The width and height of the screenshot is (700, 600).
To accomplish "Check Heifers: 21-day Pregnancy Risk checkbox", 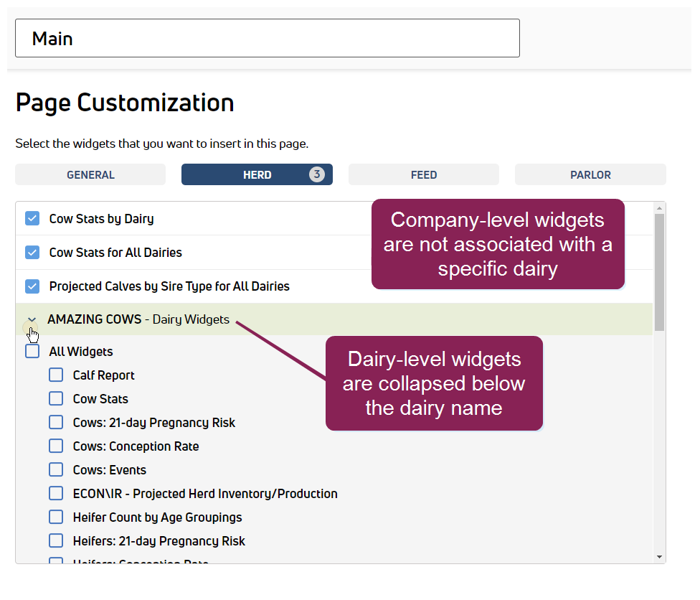I will coord(56,541).
